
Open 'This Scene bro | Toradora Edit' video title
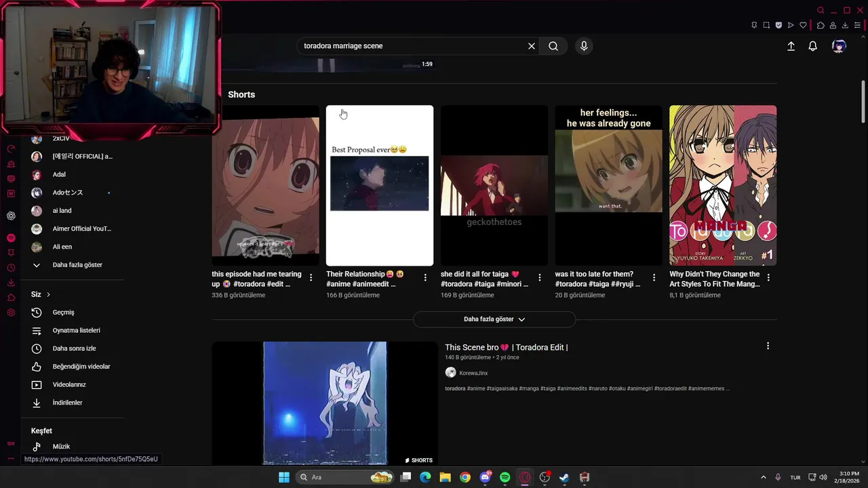[507, 347]
